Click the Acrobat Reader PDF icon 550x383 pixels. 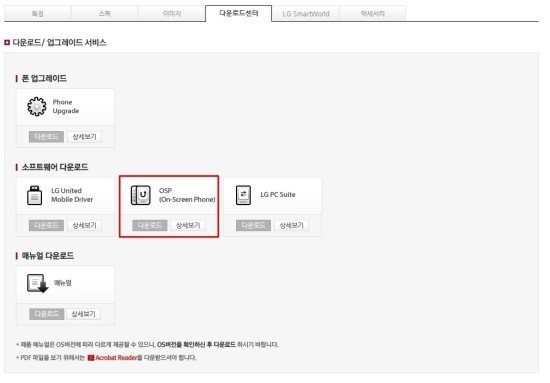pos(90,358)
